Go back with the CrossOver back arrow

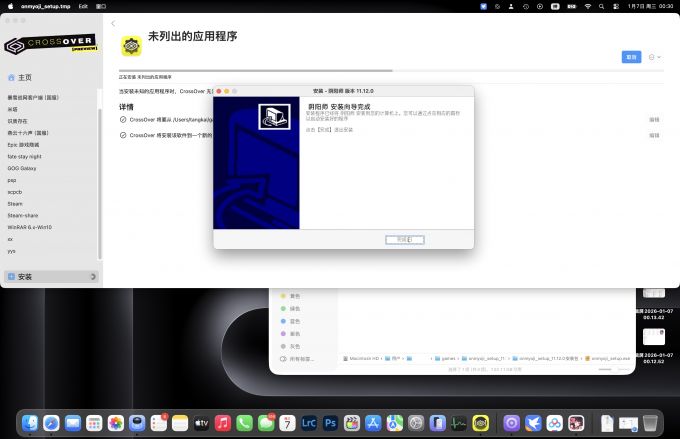[x=113, y=23]
